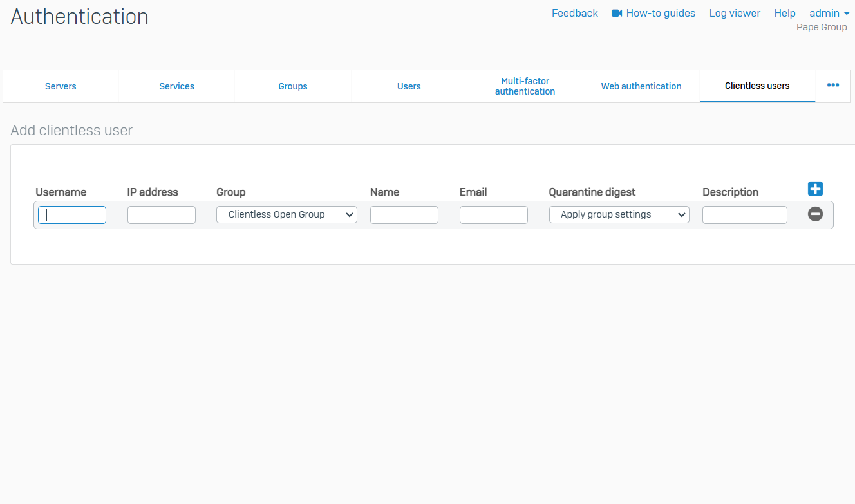The image size is (855, 504).
Task: Click the minus remove-row icon
Action: pos(815,214)
